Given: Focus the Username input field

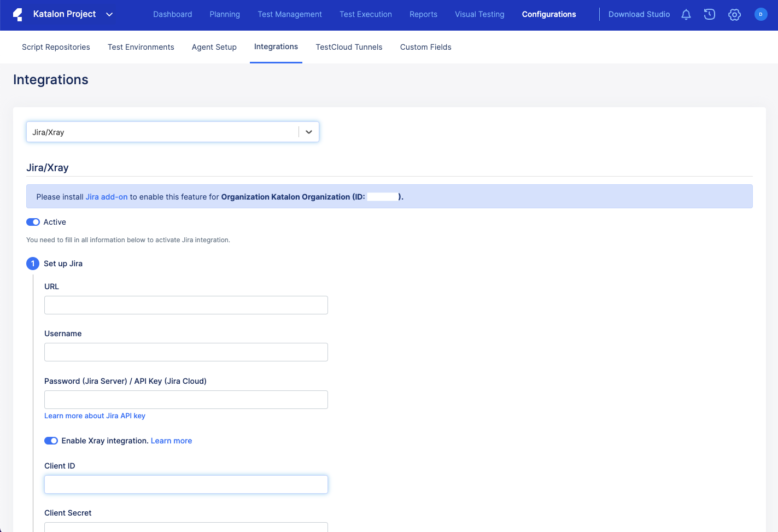Looking at the screenshot, I should (186, 352).
